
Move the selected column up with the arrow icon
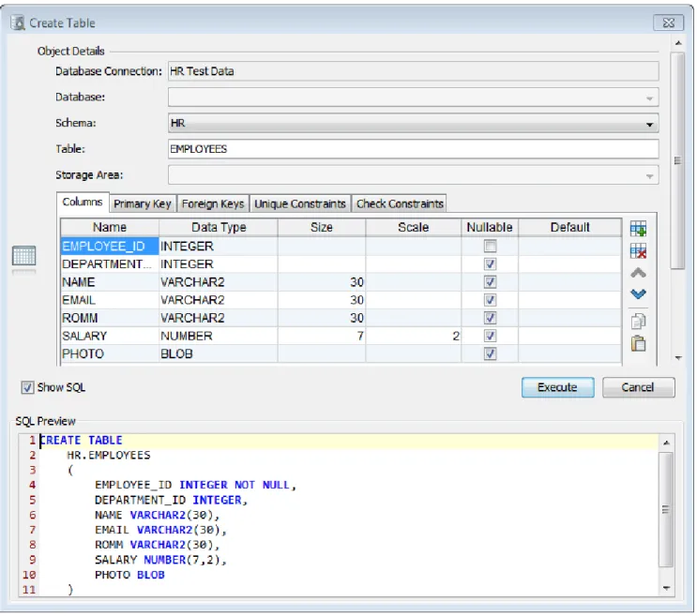click(638, 273)
